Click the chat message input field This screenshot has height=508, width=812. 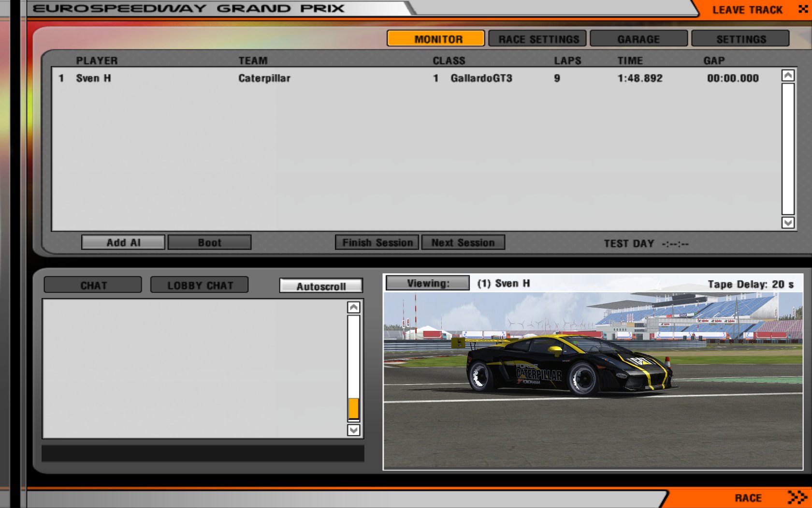203,453
